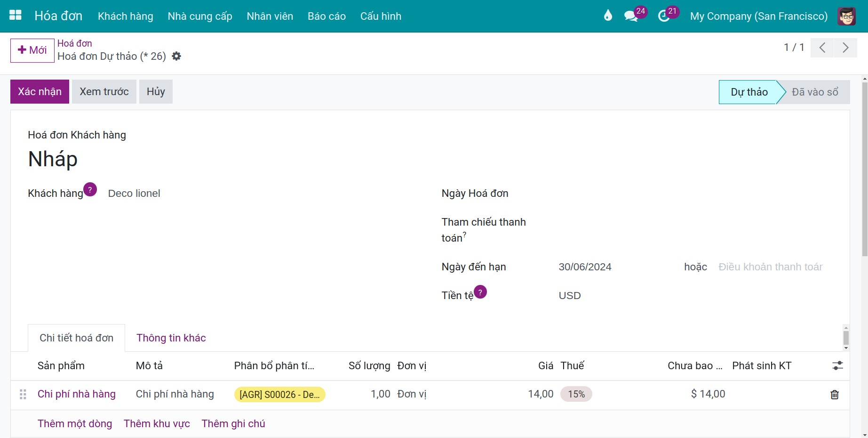Click the Hủy button
The height and width of the screenshot is (438, 868).
pos(156,91)
